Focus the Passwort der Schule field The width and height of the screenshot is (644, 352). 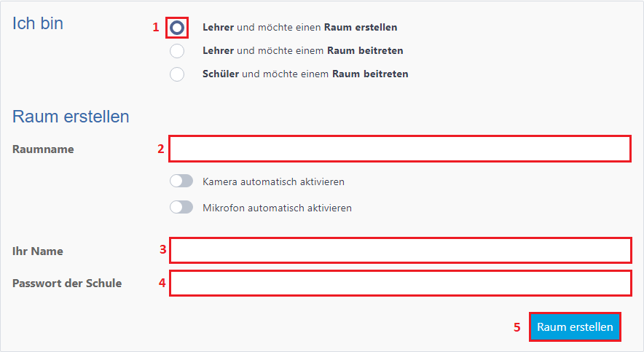click(400, 283)
